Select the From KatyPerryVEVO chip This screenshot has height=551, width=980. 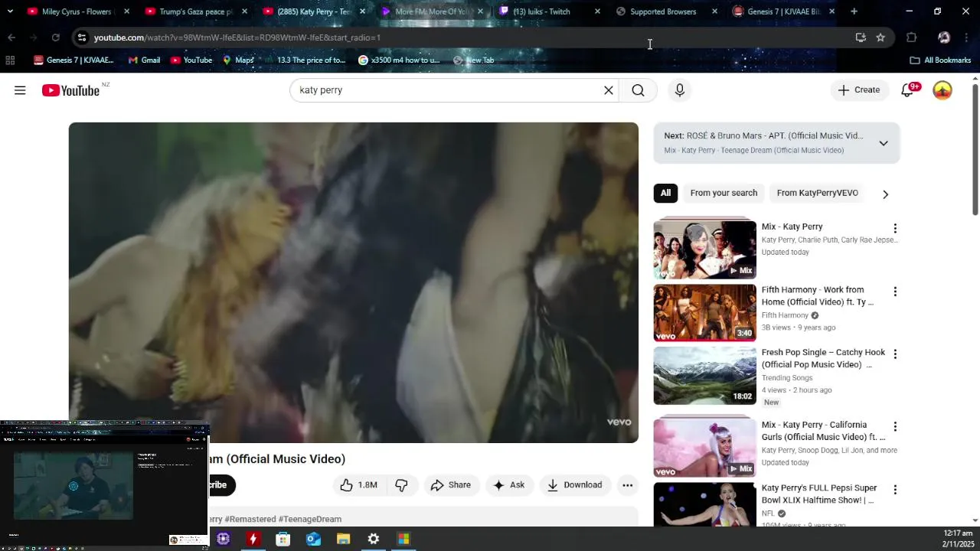pyautogui.click(x=818, y=193)
